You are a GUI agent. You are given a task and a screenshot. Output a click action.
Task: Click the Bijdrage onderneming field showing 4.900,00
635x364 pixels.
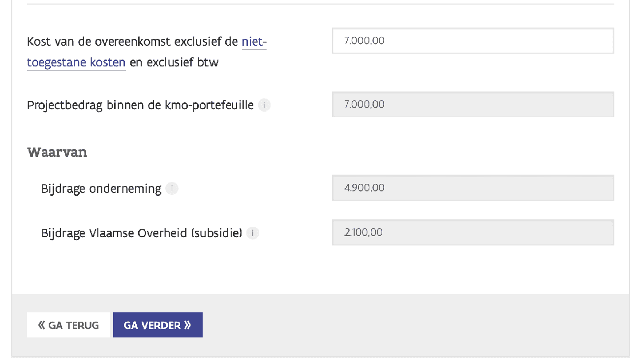(x=473, y=188)
